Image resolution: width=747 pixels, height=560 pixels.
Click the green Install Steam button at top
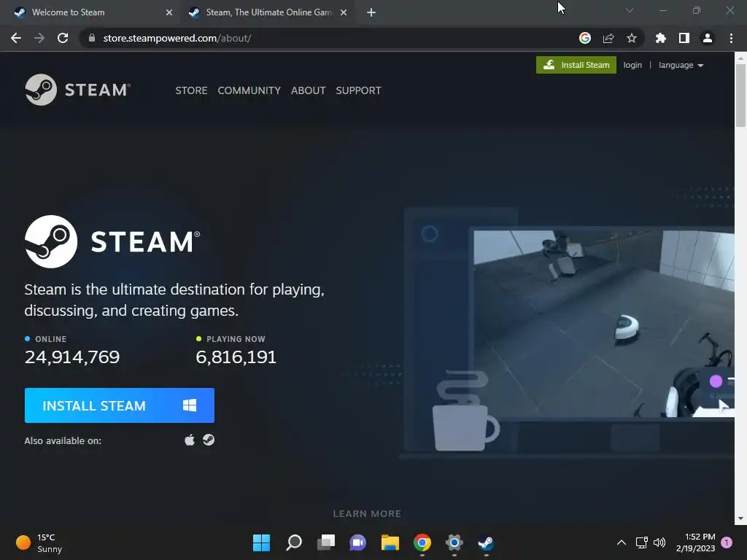tap(576, 65)
